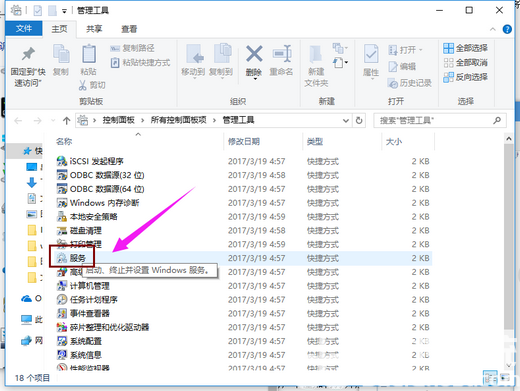Click the Cut scissors button
The height and width of the screenshot is (391, 520).
(92, 85)
